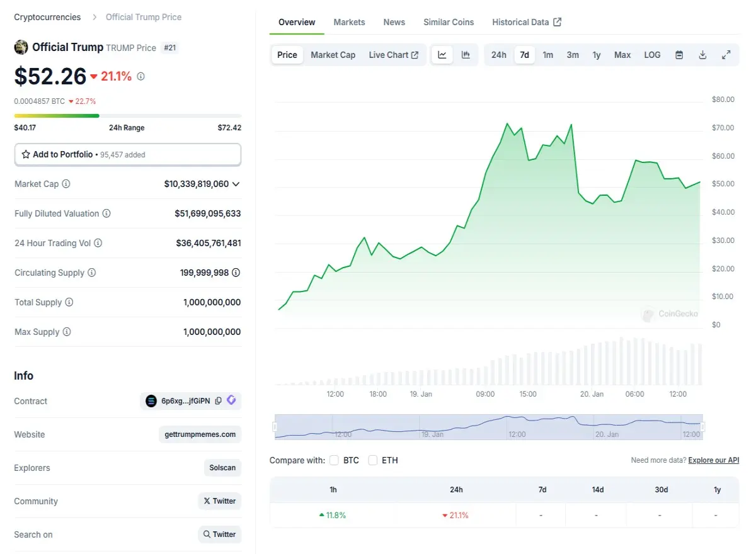The width and height of the screenshot is (756, 554).
Task: Expand the Market Cap value chevron
Action: click(236, 184)
